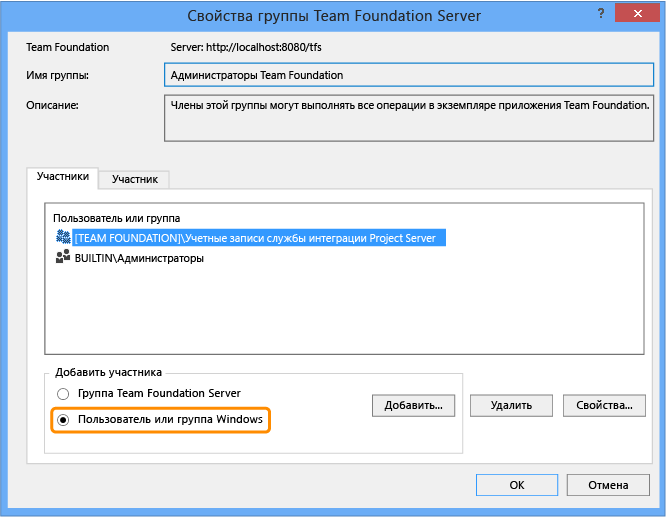Switch to the Участники tab

[x=62, y=177]
